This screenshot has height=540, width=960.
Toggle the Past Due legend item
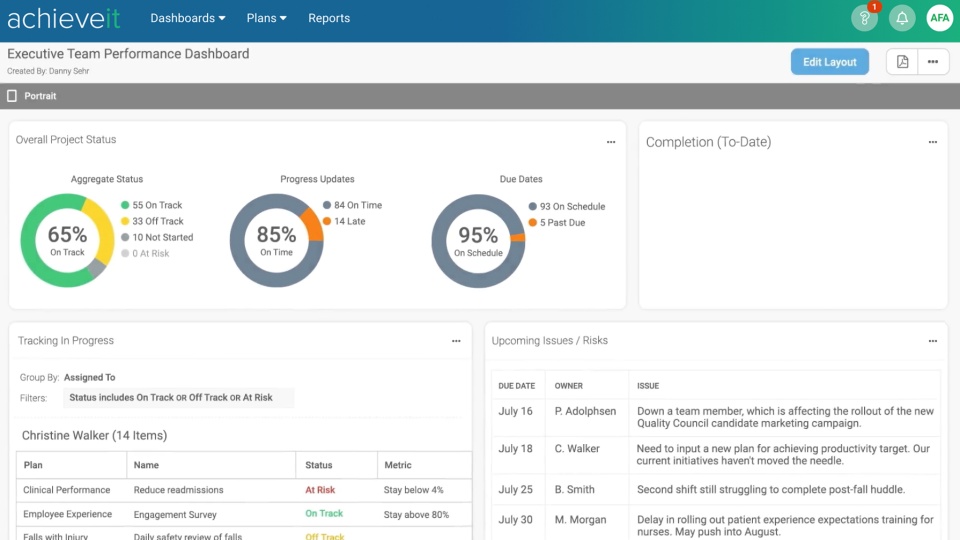562,223
